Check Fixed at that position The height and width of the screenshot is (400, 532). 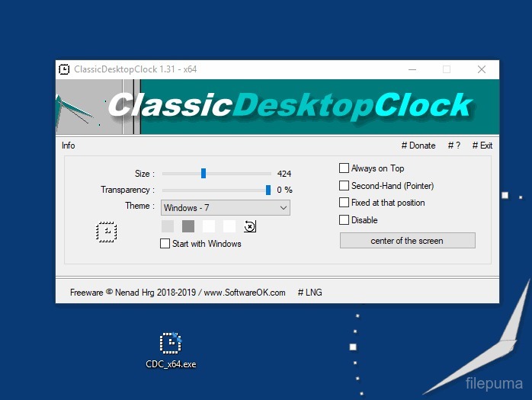(345, 203)
